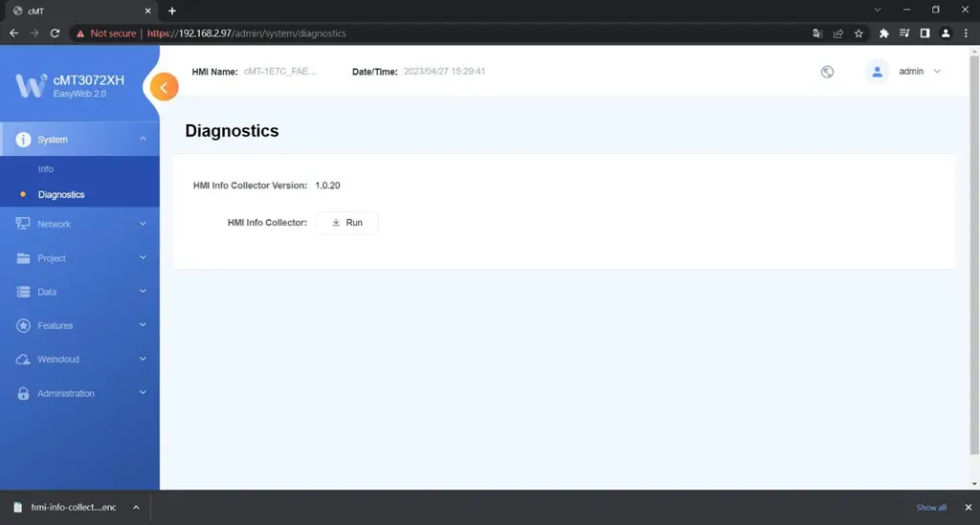Click the Features star icon in the sidebar
980x525 pixels.
pyautogui.click(x=23, y=325)
